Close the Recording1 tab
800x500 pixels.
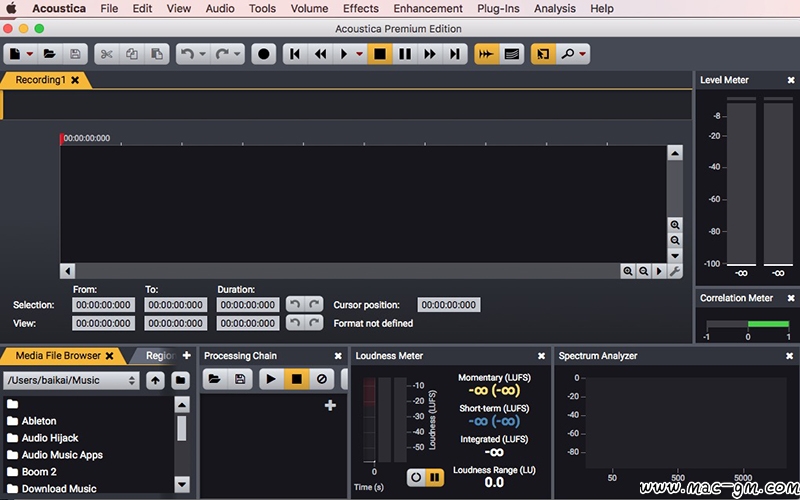point(75,80)
